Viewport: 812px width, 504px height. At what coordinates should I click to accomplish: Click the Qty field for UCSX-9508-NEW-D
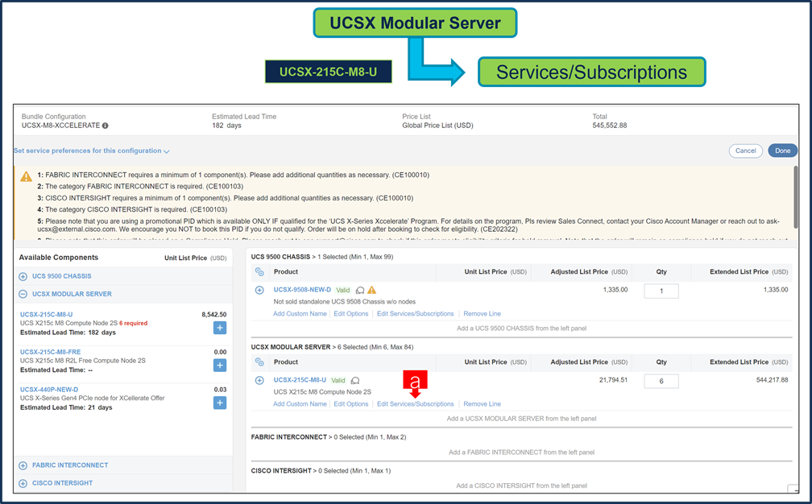661,291
